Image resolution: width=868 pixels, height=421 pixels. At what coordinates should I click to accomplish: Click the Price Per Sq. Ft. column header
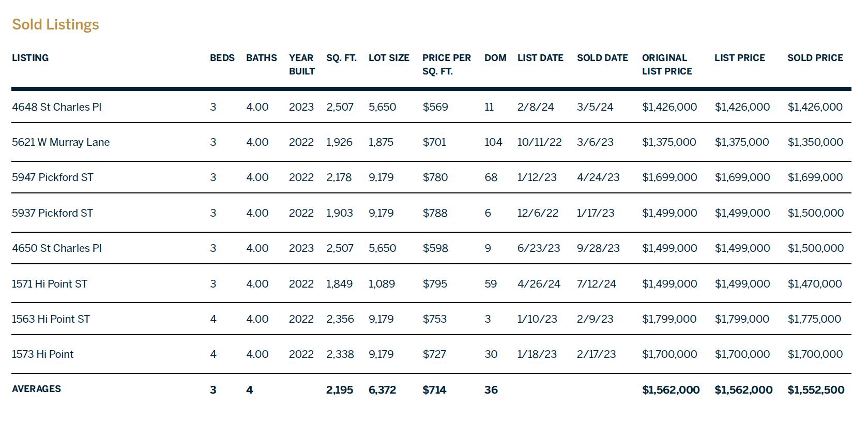[447, 65]
